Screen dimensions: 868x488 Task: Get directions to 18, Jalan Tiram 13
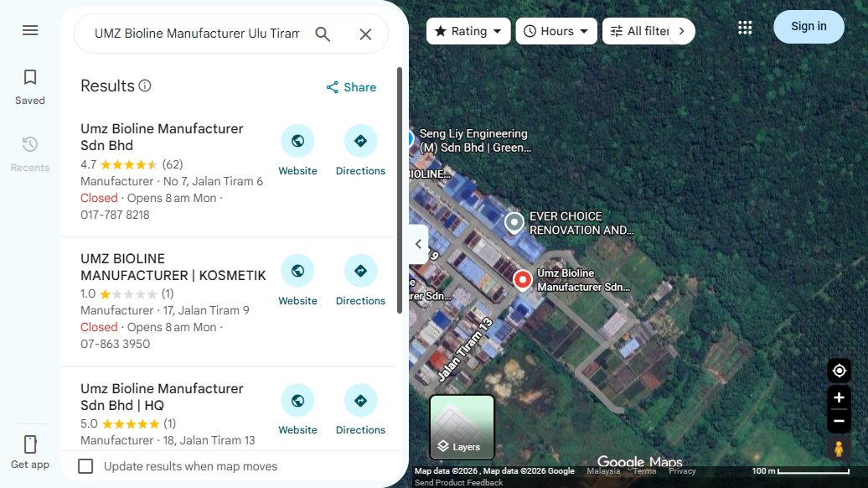(360, 411)
